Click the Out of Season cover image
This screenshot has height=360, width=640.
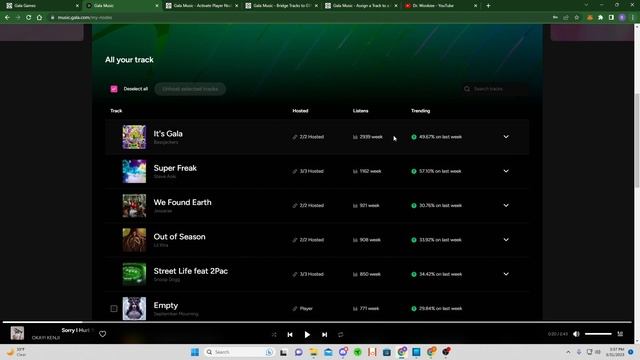pos(134,240)
